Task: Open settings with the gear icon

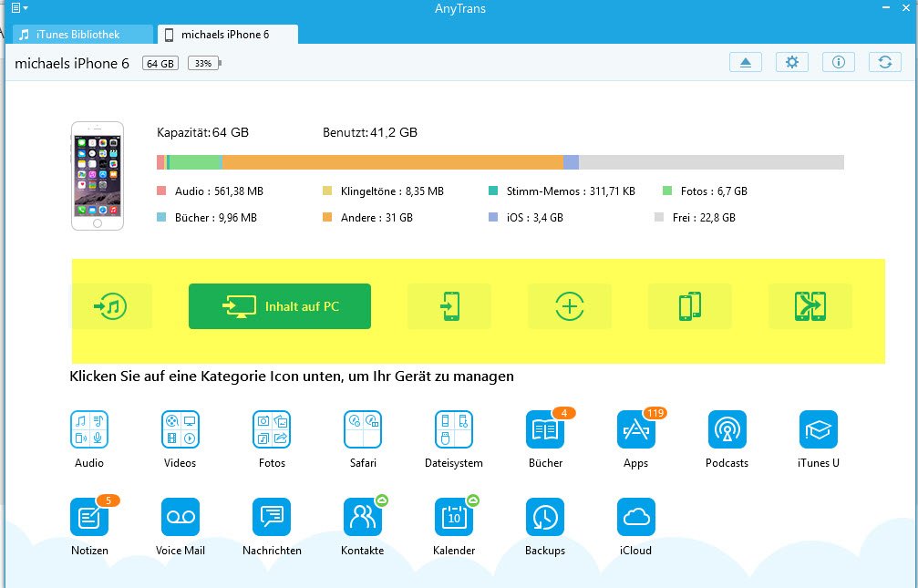Action: coord(792,62)
